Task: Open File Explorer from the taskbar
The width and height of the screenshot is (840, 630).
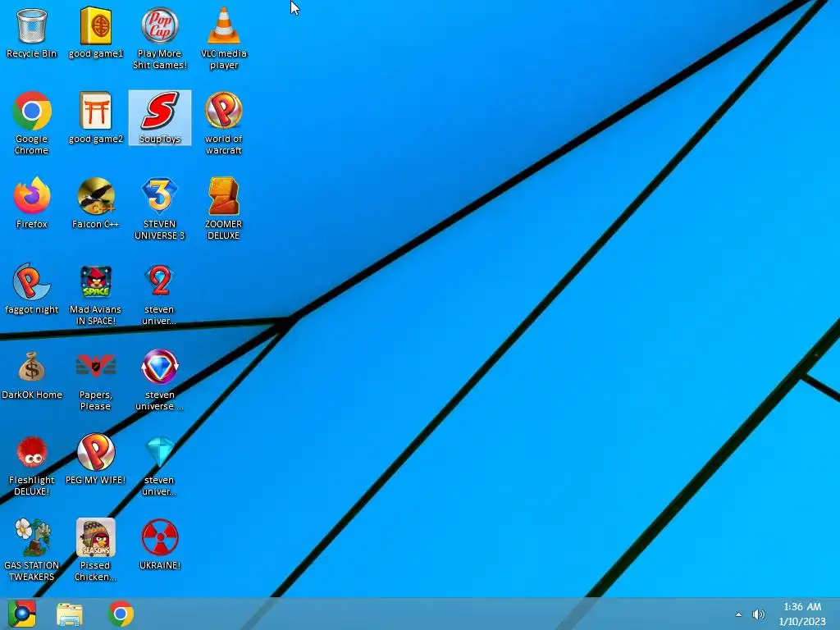Action: (70, 614)
